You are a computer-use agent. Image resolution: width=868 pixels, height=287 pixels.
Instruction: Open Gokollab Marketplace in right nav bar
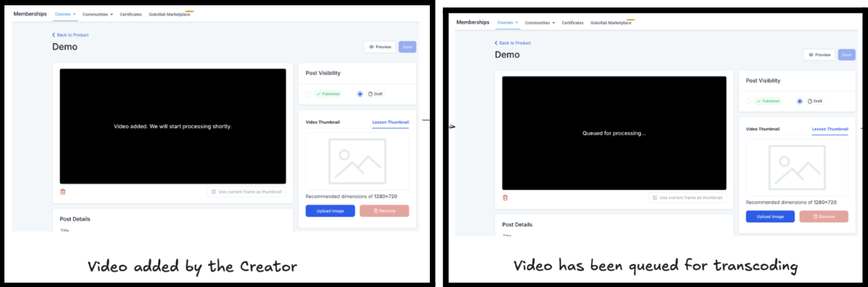(x=611, y=23)
